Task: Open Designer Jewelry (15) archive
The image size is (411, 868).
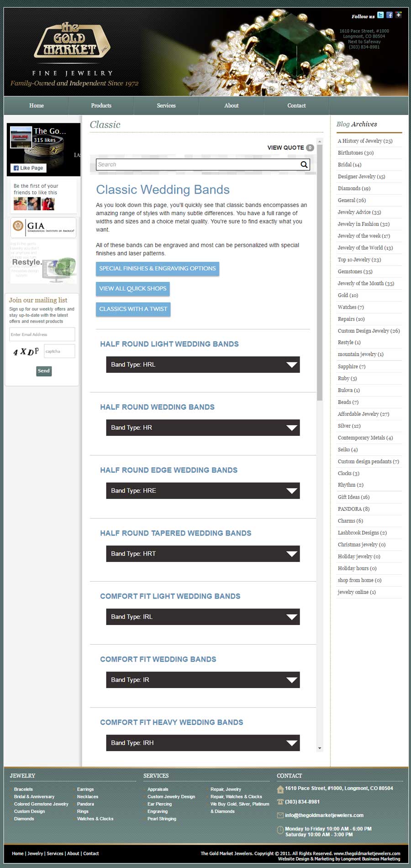Action: coord(361,176)
